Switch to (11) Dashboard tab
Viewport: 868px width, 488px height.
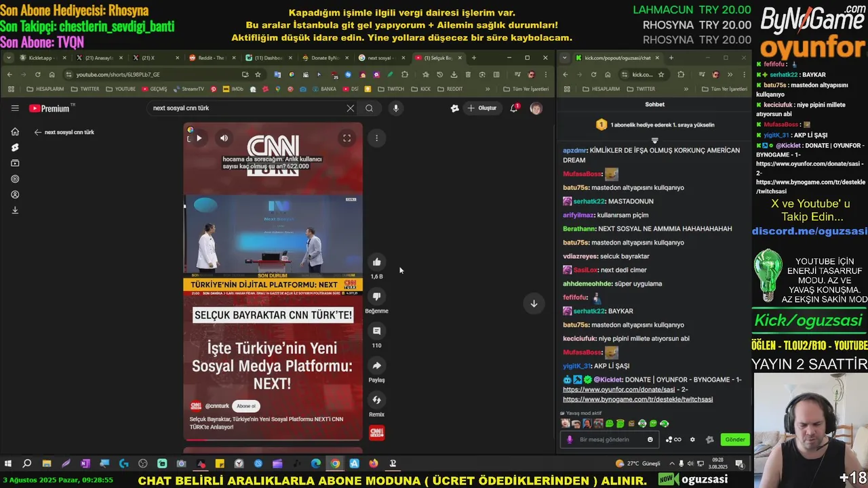[x=268, y=58]
